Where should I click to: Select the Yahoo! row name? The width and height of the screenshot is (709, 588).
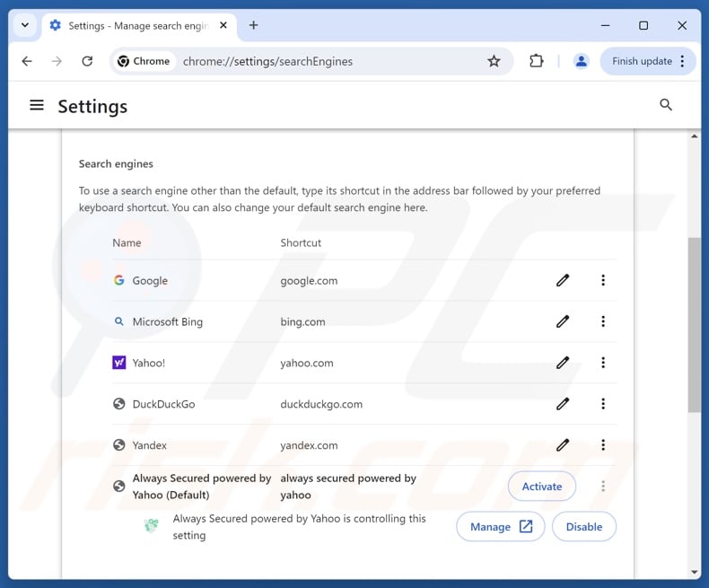point(148,364)
